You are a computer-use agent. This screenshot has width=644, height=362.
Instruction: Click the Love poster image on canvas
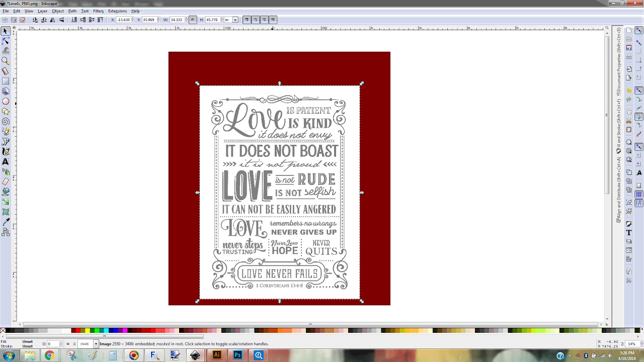[280, 192]
